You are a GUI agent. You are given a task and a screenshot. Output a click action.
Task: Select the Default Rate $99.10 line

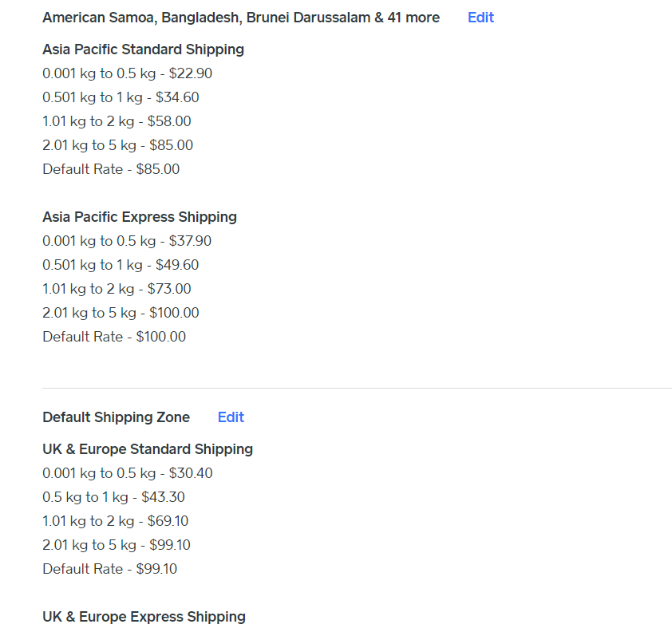(x=109, y=569)
